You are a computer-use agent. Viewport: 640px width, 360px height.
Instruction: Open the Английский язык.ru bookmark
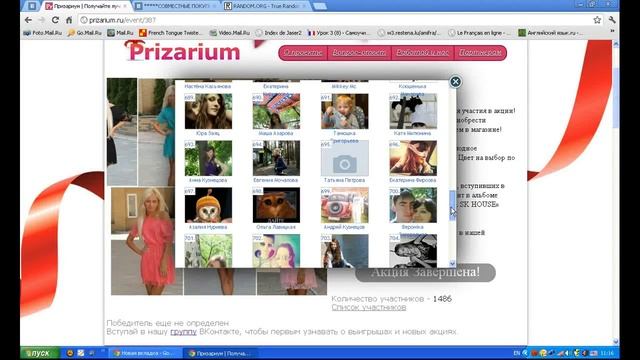(551, 33)
